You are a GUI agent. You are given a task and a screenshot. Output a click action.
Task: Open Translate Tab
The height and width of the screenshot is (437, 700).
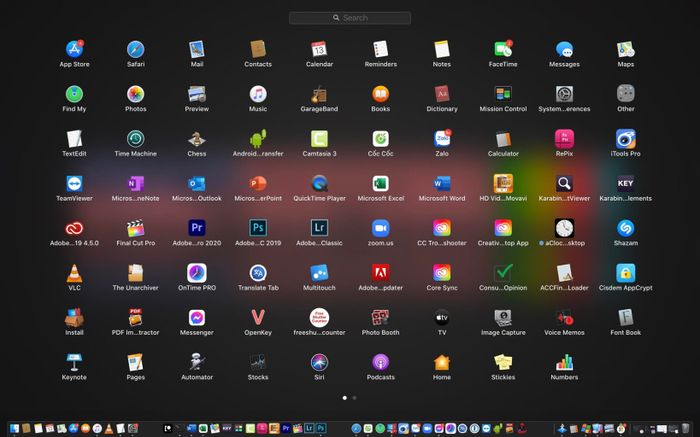pyautogui.click(x=258, y=273)
